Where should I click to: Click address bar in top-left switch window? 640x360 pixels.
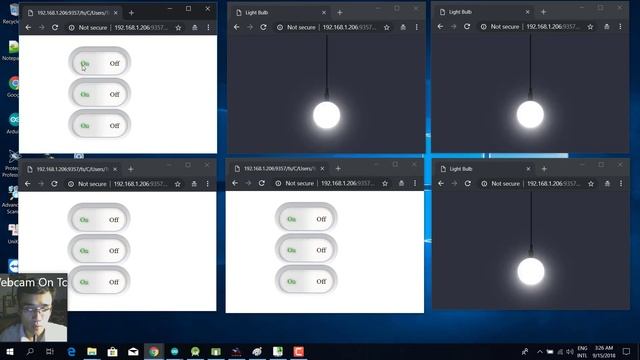126,28
